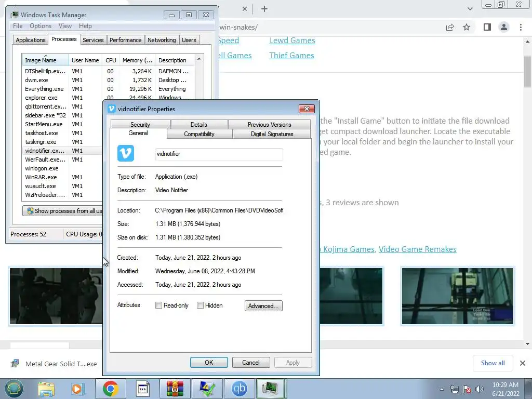Open the Task Manager Options menu

point(41,26)
